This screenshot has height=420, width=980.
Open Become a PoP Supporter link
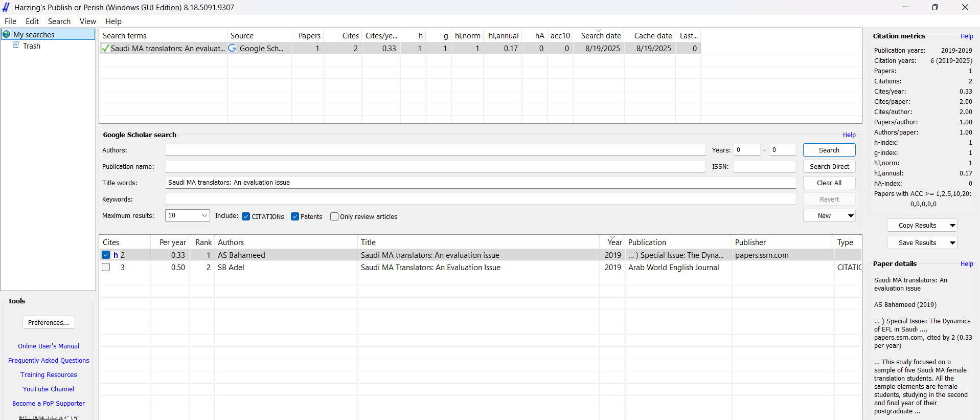(x=49, y=404)
